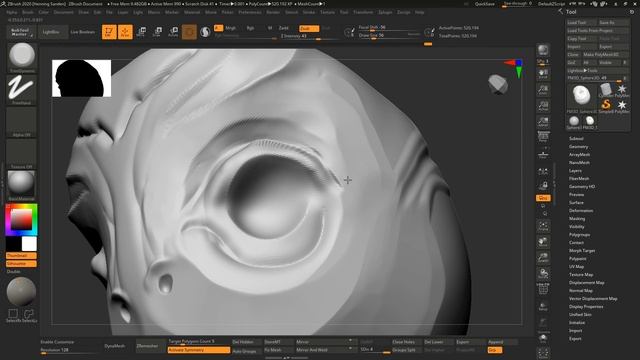Toggle Edit mode button
The height and width of the screenshot is (360, 640).
109,31
